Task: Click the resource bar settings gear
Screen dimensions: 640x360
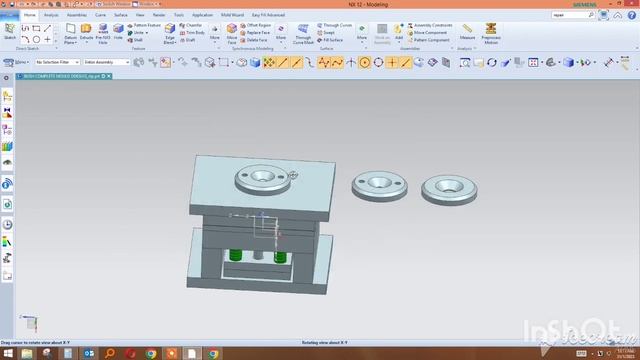Action: click(x=6, y=78)
